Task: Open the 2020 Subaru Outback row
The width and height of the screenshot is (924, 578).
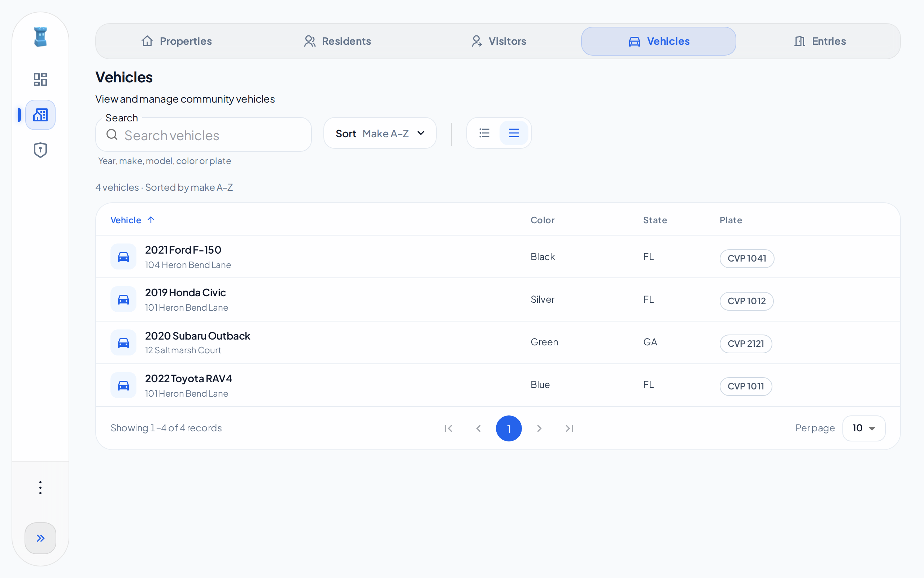Action: click(498, 342)
